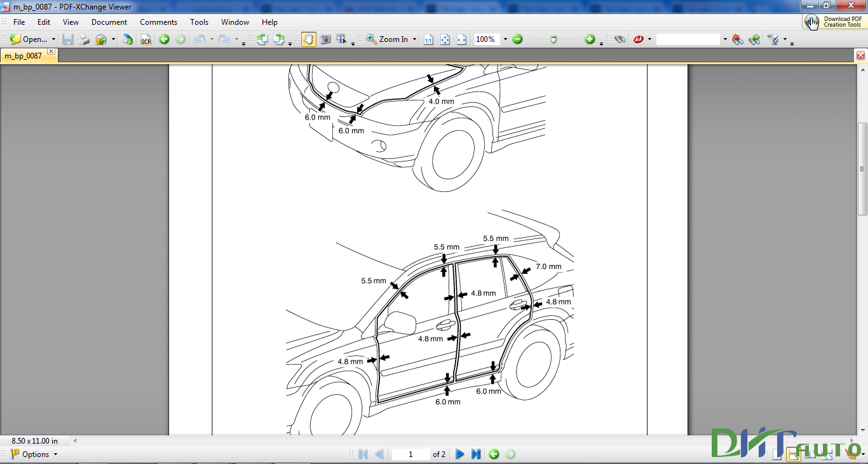Open the Redo history dropdown arrow
868x464 pixels.
click(x=236, y=39)
